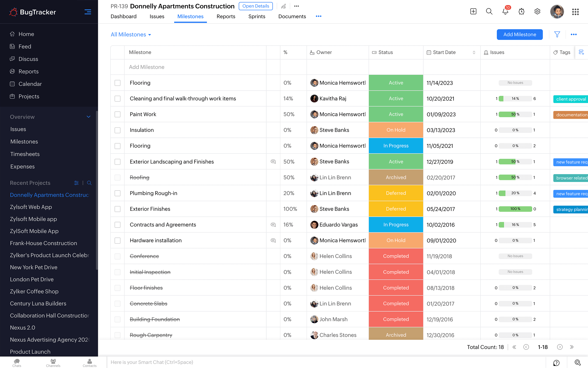588x368 pixels.
Task: Click the Open Details button
Action: (256, 6)
